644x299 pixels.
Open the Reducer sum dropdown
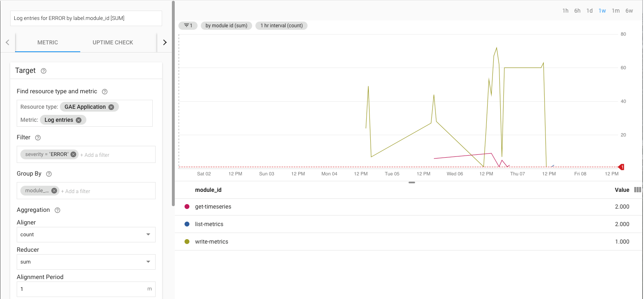point(86,262)
